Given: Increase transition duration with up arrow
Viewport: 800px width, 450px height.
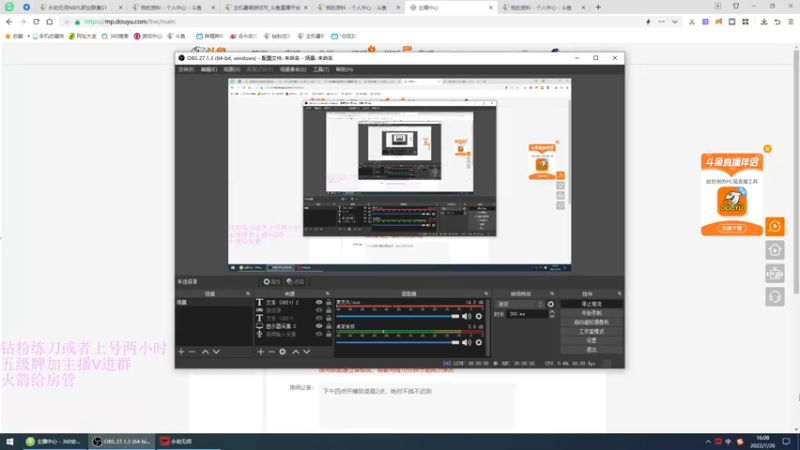Looking at the screenshot, I should point(552,312).
